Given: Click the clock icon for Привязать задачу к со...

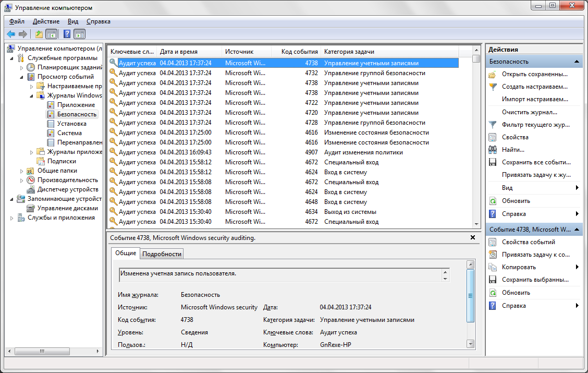Looking at the screenshot, I should tap(493, 255).
